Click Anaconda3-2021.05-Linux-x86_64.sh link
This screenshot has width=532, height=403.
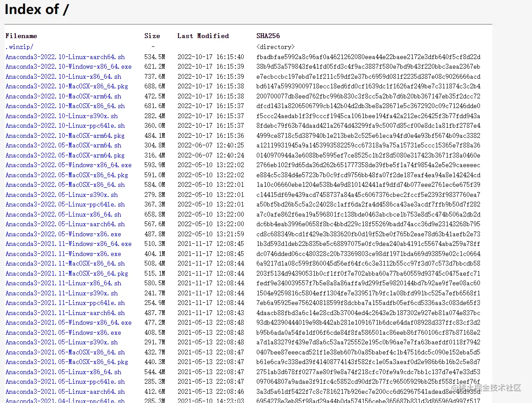coord(63,372)
